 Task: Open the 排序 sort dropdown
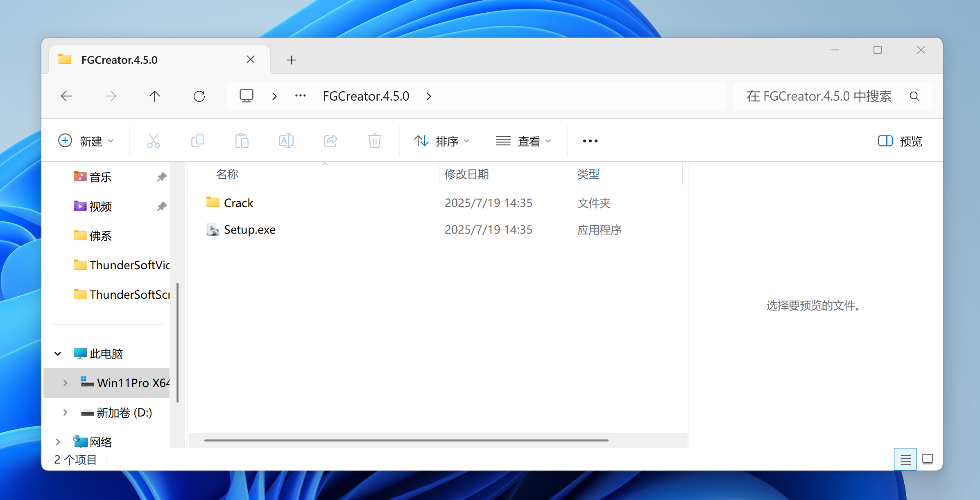441,141
